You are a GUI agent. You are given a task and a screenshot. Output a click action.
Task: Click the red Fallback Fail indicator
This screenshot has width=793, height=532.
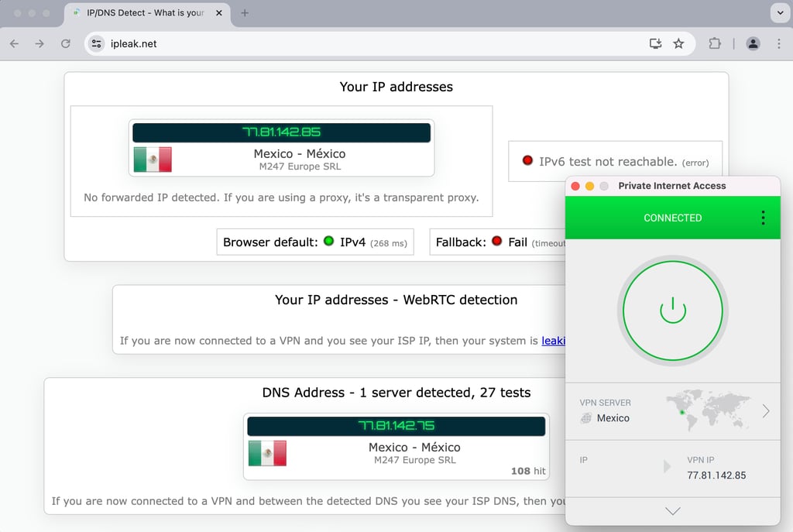496,242
